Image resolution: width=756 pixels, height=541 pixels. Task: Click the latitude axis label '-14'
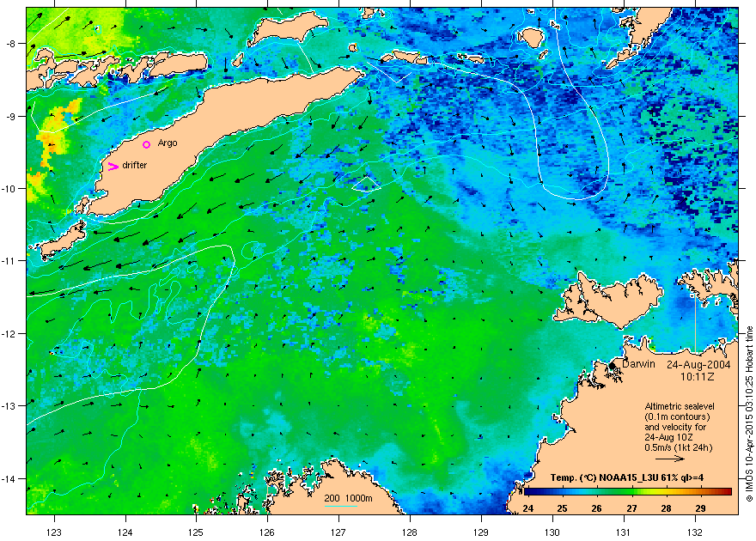click(x=9, y=478)
